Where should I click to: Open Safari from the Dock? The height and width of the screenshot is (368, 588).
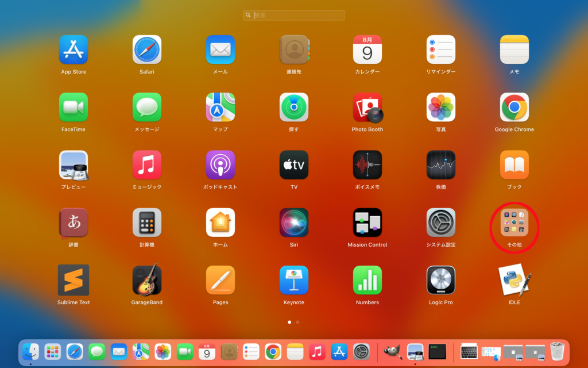point(75,352)
